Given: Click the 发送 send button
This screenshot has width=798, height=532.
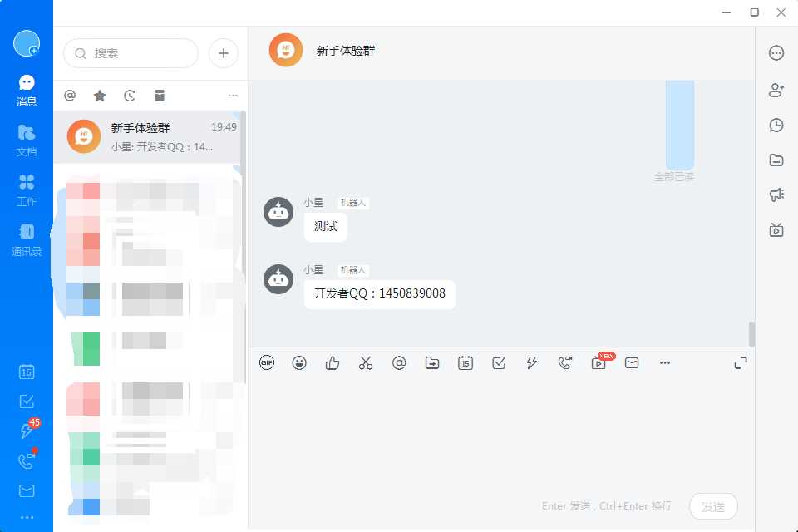Looking at the screenshot, I should click(x=713, y=506).
